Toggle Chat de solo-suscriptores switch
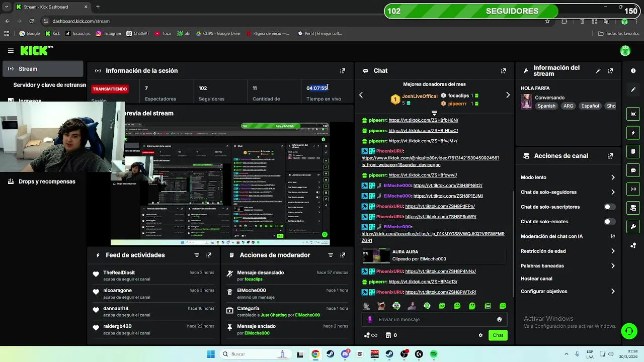 pos(609,207)
